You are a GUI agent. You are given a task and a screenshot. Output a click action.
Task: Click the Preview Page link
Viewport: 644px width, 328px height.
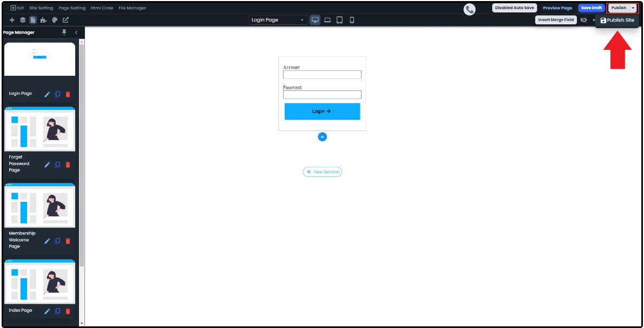[557, 8]
